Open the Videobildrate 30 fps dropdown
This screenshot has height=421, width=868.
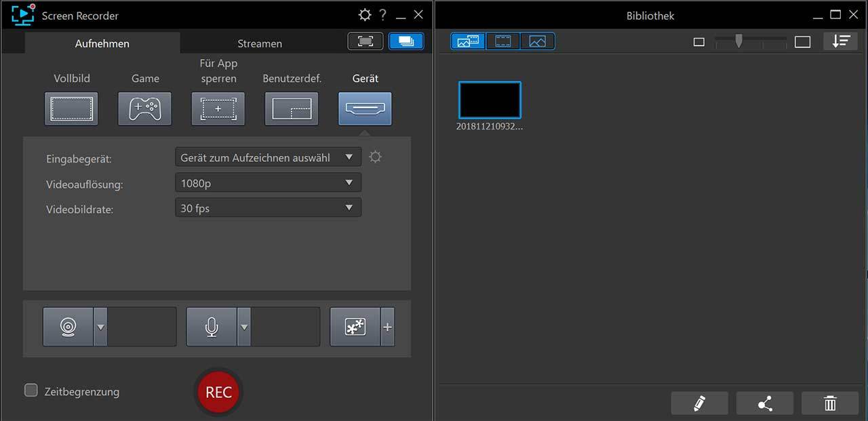(x=268, y=208)
